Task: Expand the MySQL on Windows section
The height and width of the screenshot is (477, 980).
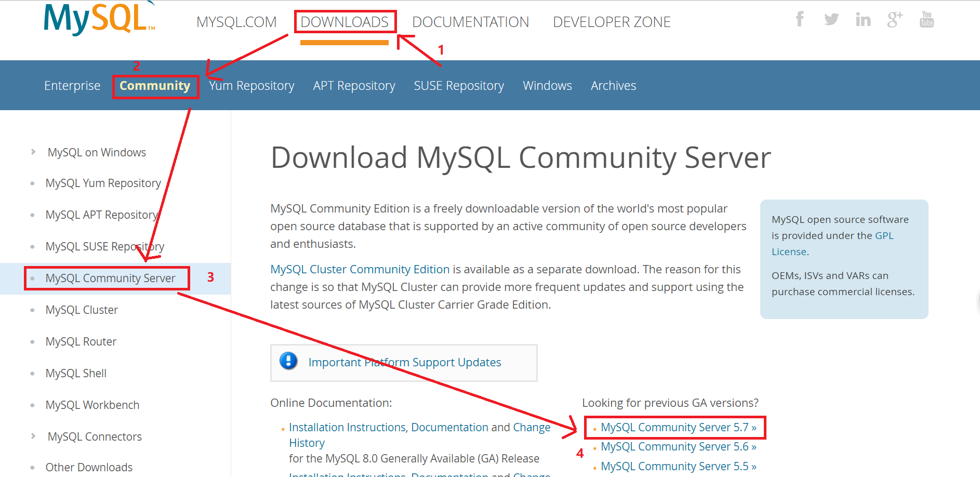Action: pos(96,152)
